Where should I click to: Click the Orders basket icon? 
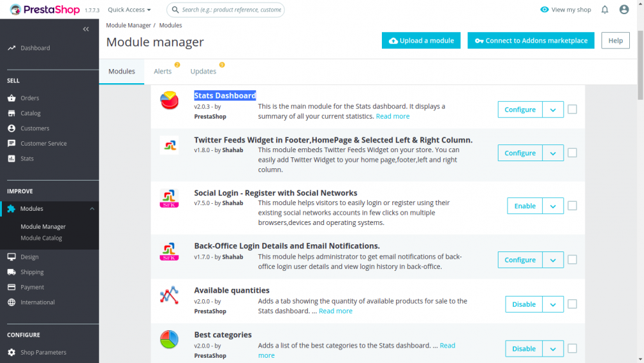[x=12, y=98]
